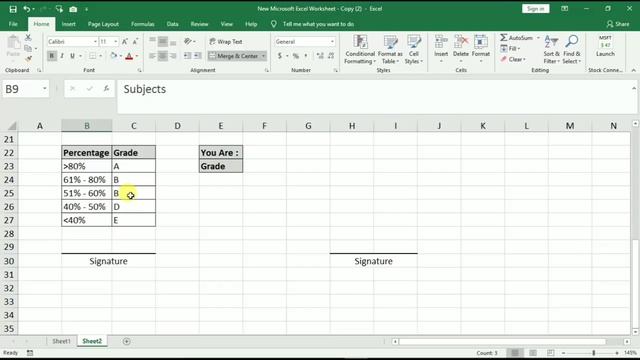Click the Undo arrow icon
This screenshot has height=360, width=640.
pyautogui.click(x=27, y=9)
